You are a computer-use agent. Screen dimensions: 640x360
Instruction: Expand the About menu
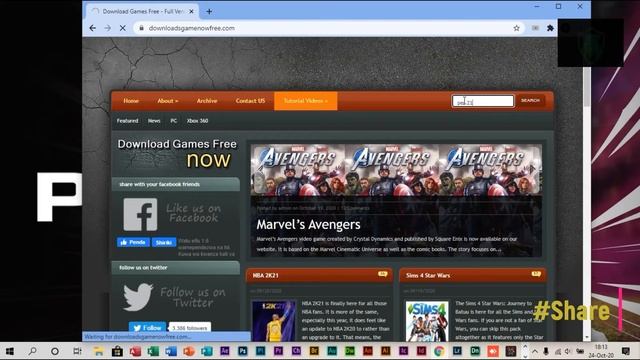tap(168, 101)
